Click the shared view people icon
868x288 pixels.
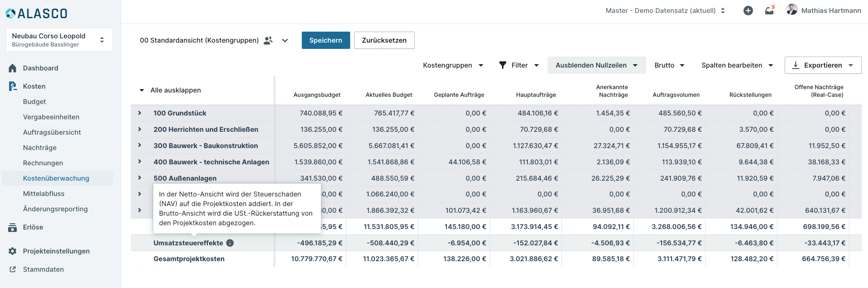[x=268, y=40]
